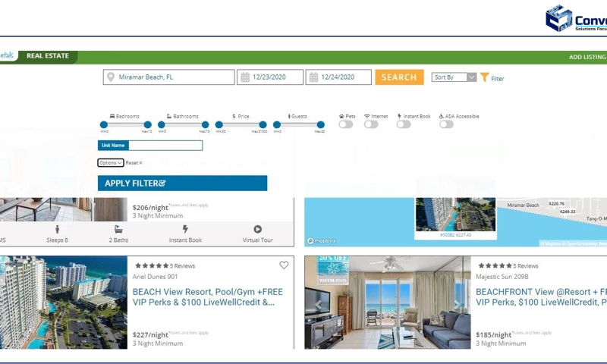Click the map popup property thumbnail

coord(455,215)
